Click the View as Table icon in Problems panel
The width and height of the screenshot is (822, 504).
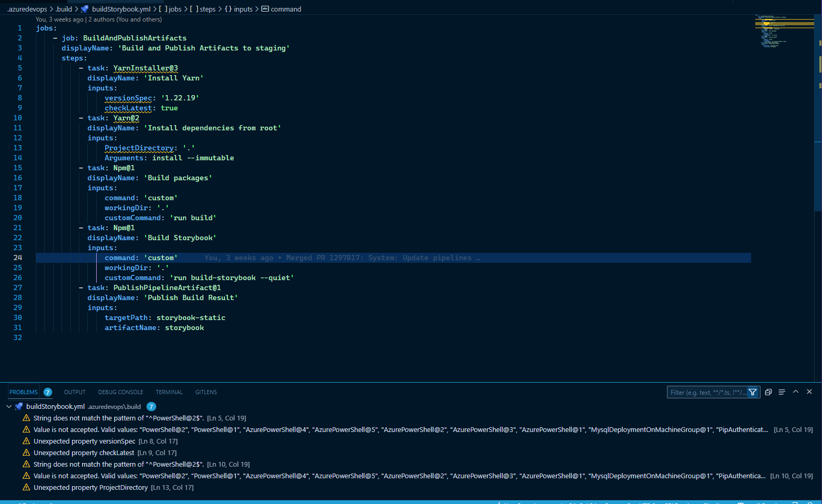pyautogui.click(x=768, y=392)
